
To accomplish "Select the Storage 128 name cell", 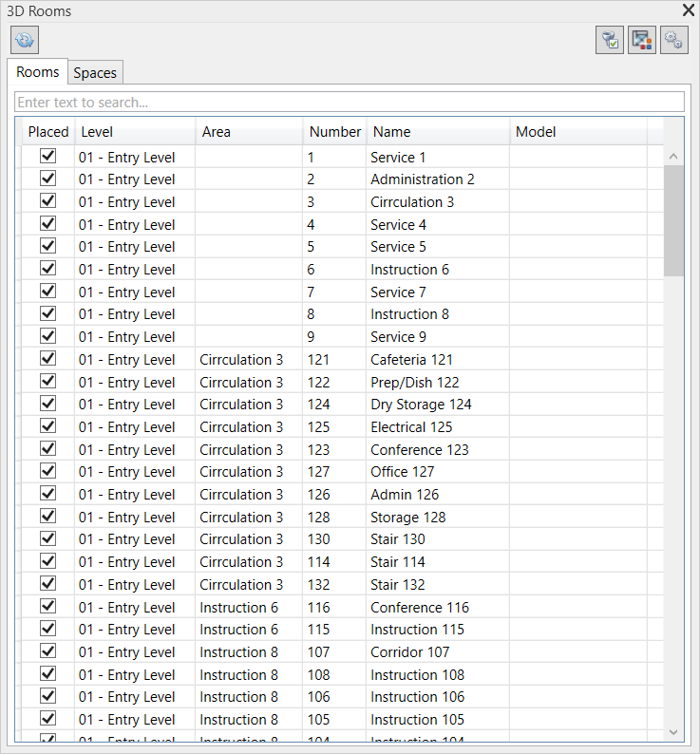I will click(438, 517).
